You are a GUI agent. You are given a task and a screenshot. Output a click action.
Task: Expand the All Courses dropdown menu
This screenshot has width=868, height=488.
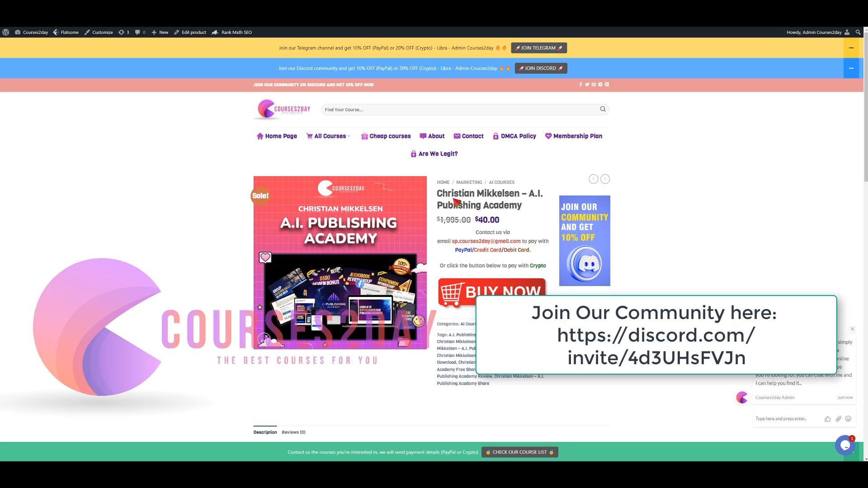coord(328,136)
